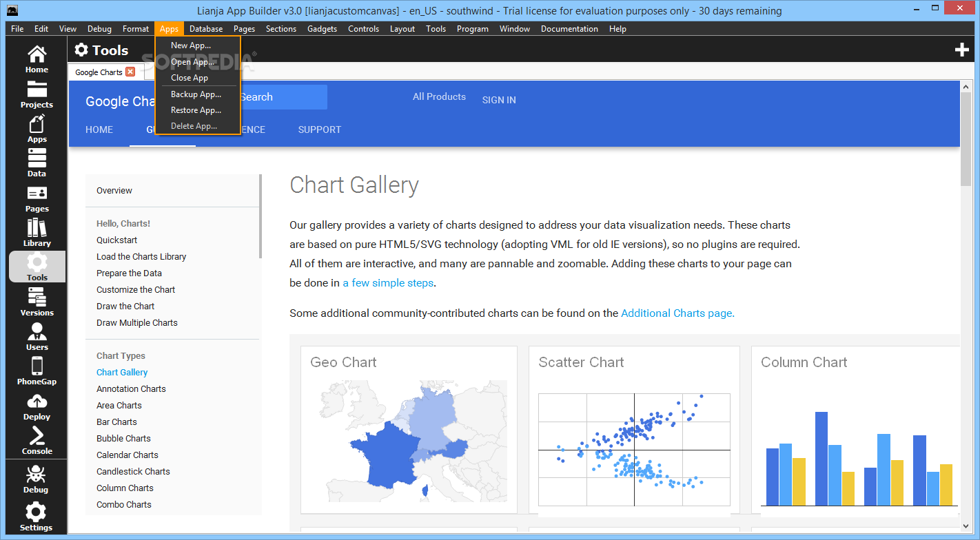Open the Debug workspace
980x540 pixels.
pyautogui.click(x=36, y=479)
